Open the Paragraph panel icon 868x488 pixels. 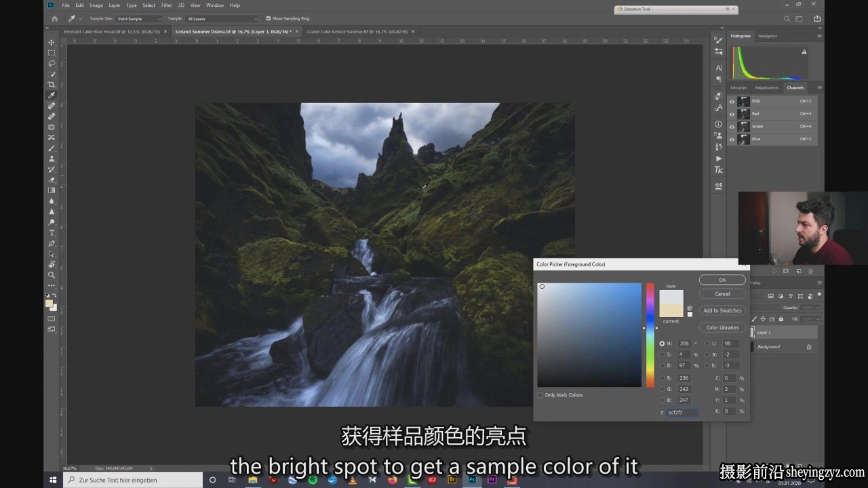coord(719,79)
